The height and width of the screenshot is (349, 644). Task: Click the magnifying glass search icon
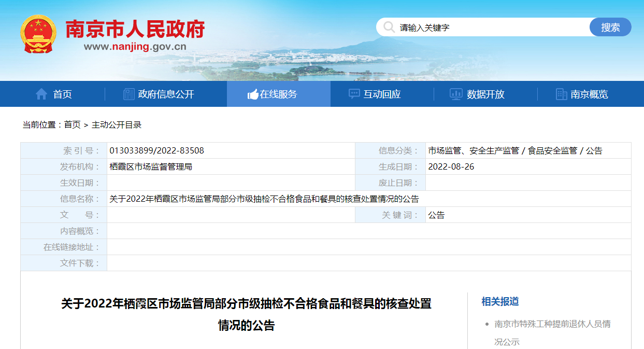coord(389,27)
